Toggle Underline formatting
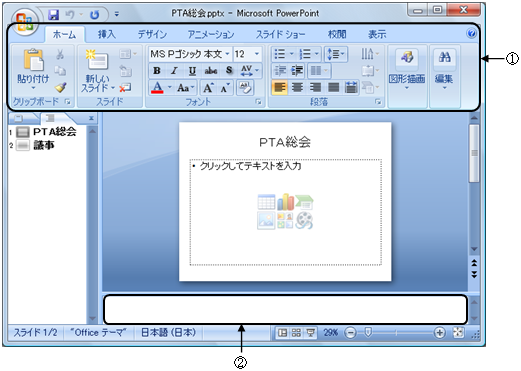Screen dimensions: 521x371 192,70
